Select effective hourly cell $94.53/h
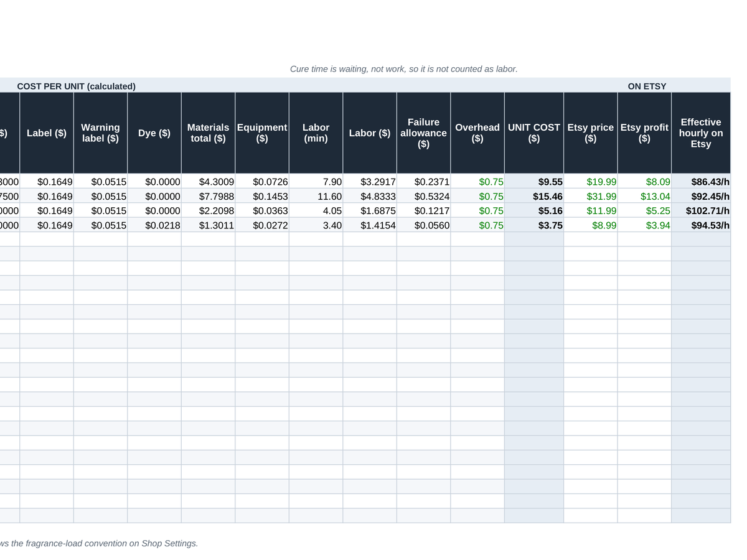This screenshot has width=747, height=560. click(701, 225)
